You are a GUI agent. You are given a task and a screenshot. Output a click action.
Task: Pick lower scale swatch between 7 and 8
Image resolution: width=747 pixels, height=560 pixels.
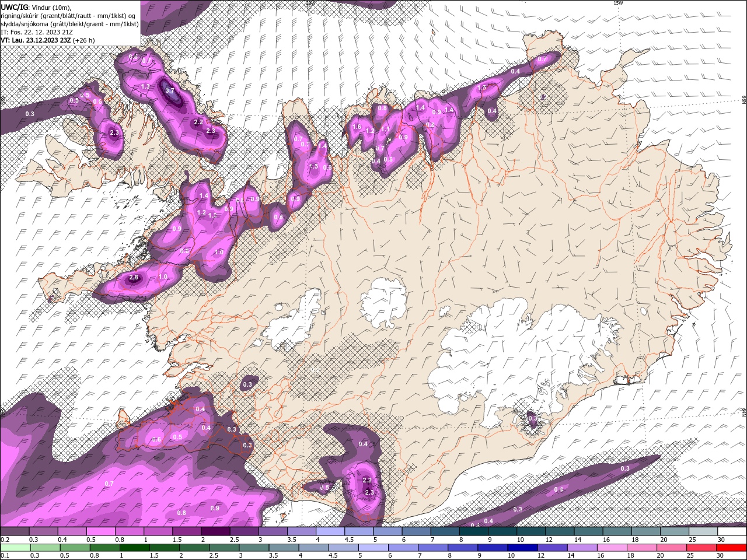coord(432,548)
